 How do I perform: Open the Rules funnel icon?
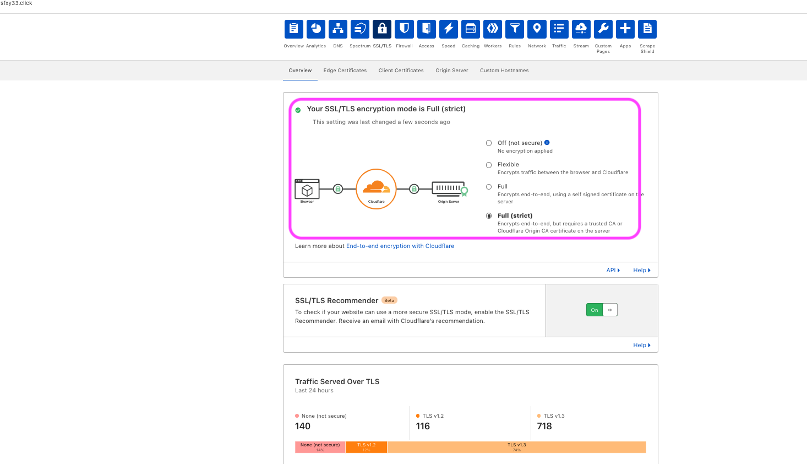515,29
